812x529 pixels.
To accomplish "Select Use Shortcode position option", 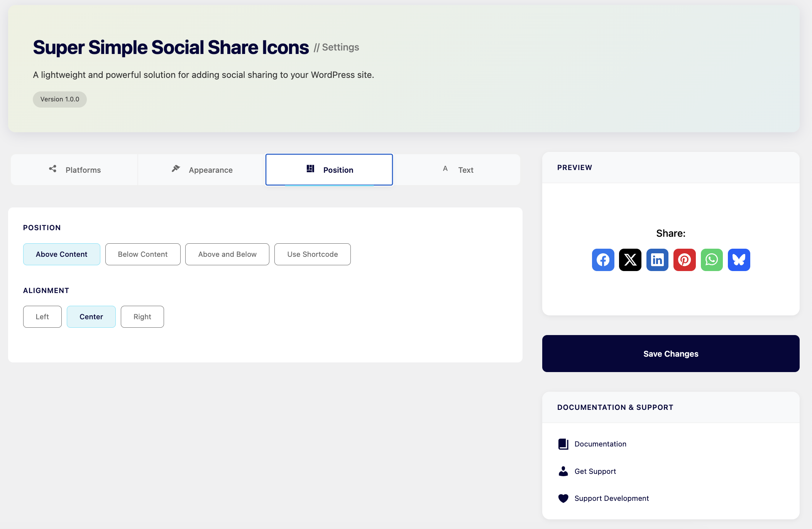I will [313, 254].
